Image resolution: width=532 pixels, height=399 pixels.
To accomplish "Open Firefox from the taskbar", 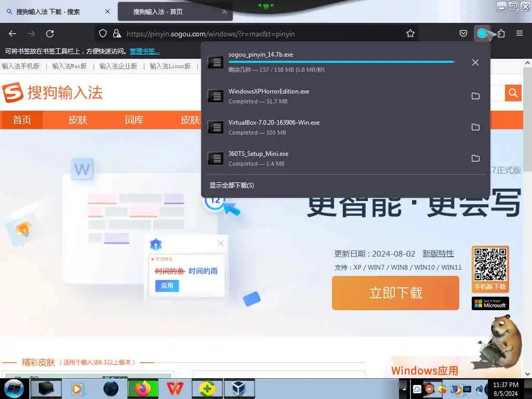I will point(143,389).
